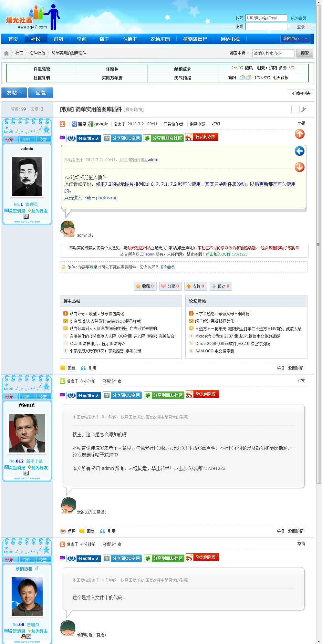322x644 pixels.
Task: Click the account UID/用户名/Email field
Action: pos(266,18)
